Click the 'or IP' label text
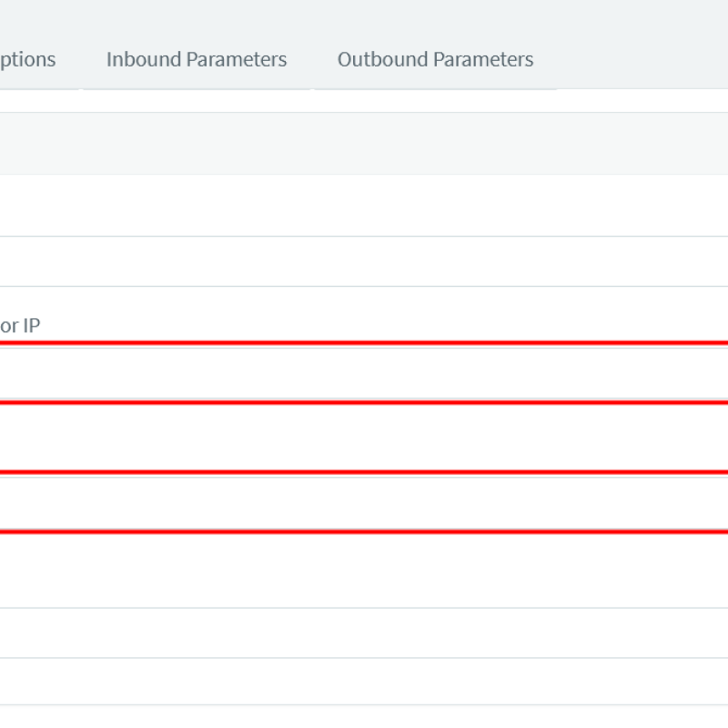The width and height of the screenshot is (728, 728). tap(20, 326)
